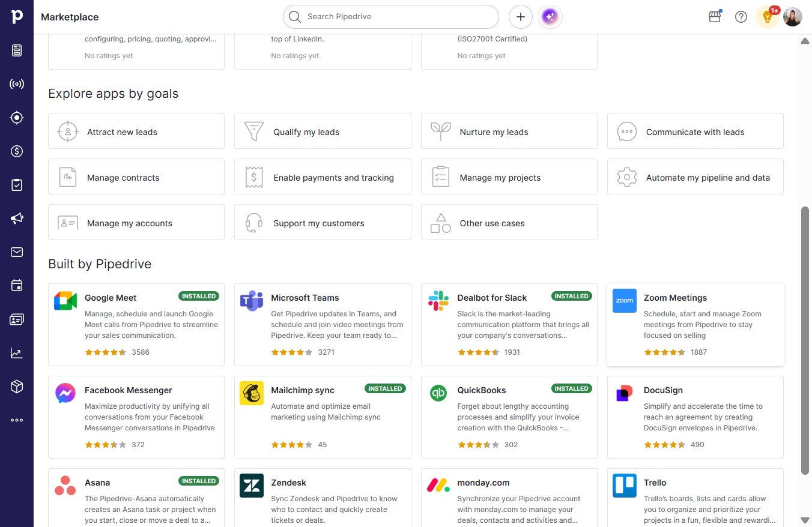
Task: Open the user profile avatar menu
Action: (x=793, y=17)
